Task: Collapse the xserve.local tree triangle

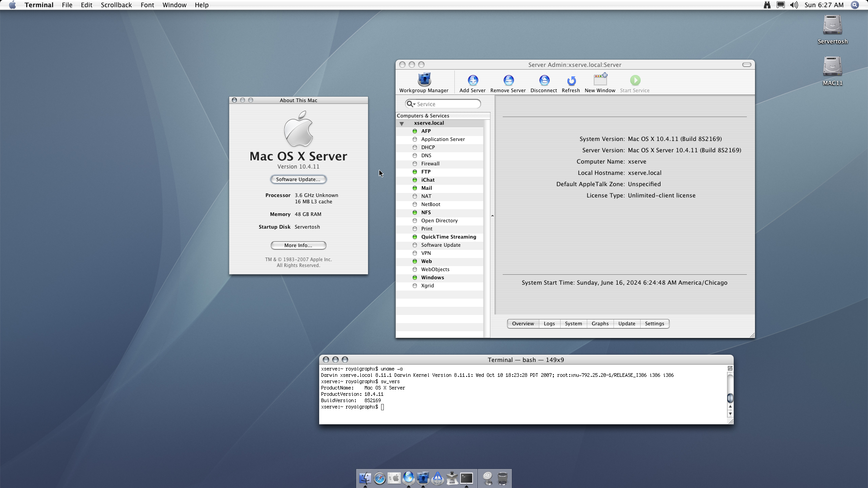Action: (401, 123)
